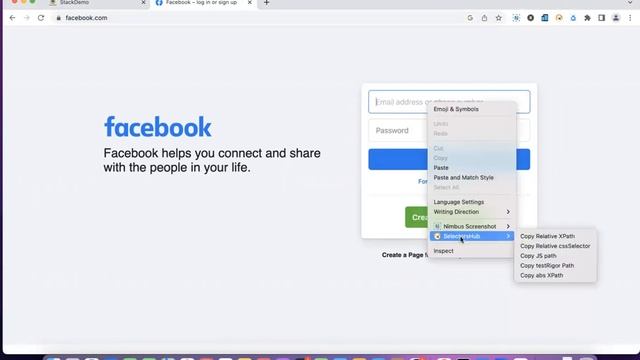Close the Facebook log in tab
Image resolution: width=640 pixels, height=360 pixels.
tap(250, 2)
